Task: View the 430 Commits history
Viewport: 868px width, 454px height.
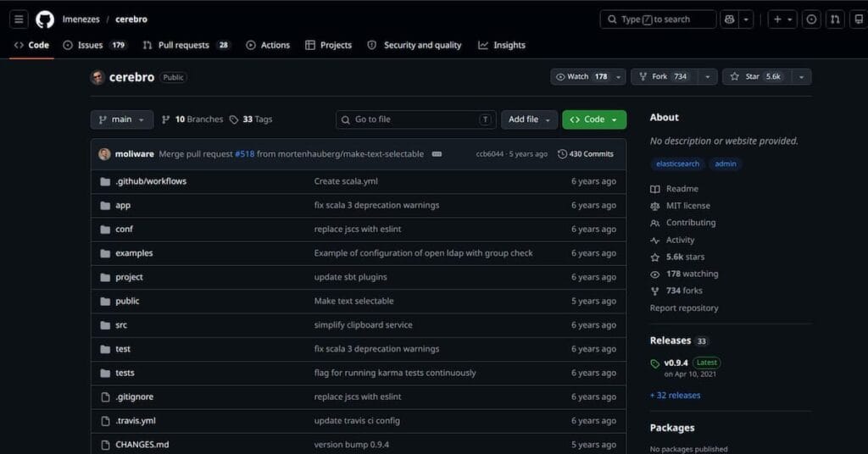Action: [586, 154]
